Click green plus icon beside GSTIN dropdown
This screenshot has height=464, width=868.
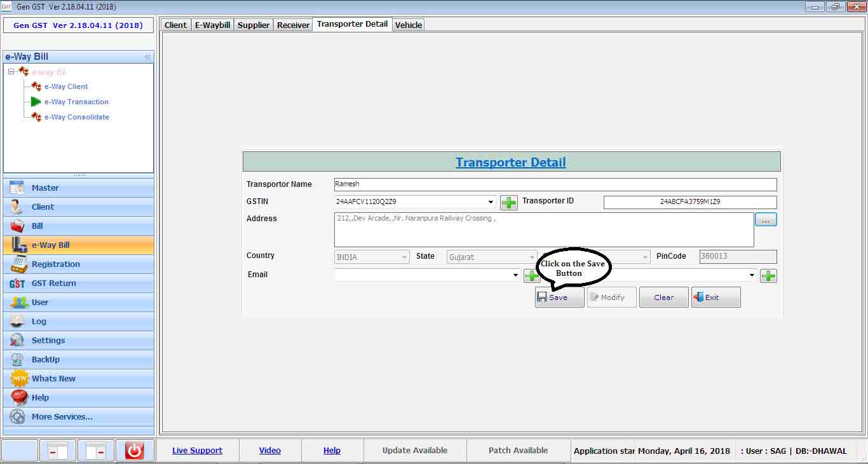tap(508, 203)
